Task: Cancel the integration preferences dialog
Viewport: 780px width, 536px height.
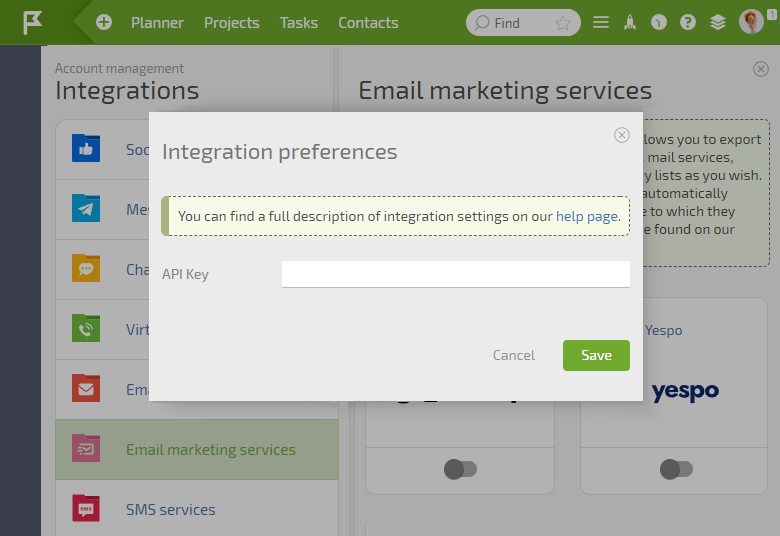Action: click(x=513, y=355)
